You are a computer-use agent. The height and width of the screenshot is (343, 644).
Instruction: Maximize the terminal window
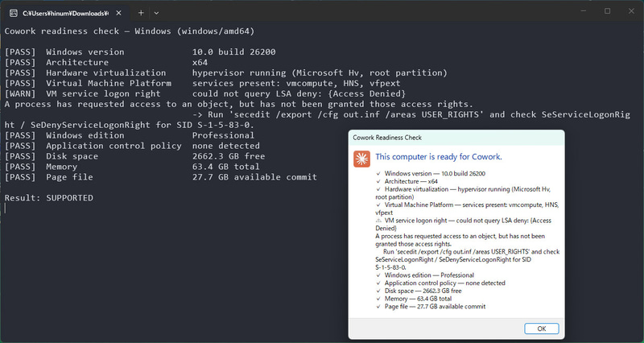(x=608, y=11)
